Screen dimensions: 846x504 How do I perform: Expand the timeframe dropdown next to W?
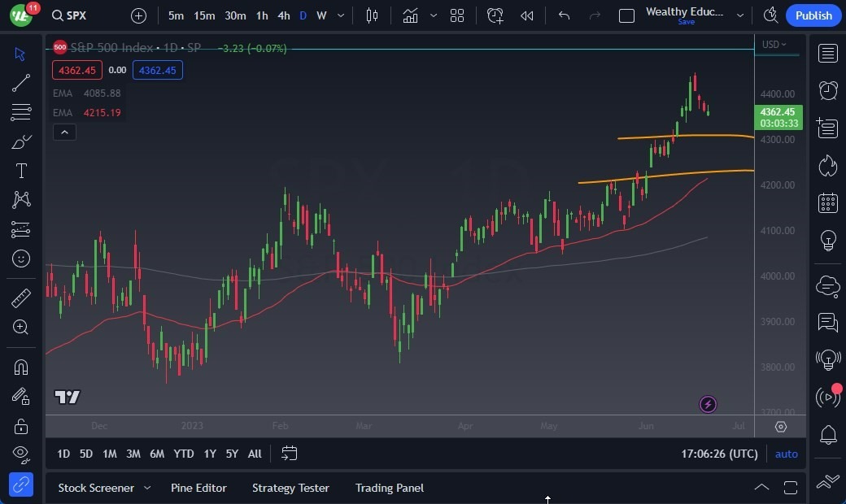pos(340,15)
